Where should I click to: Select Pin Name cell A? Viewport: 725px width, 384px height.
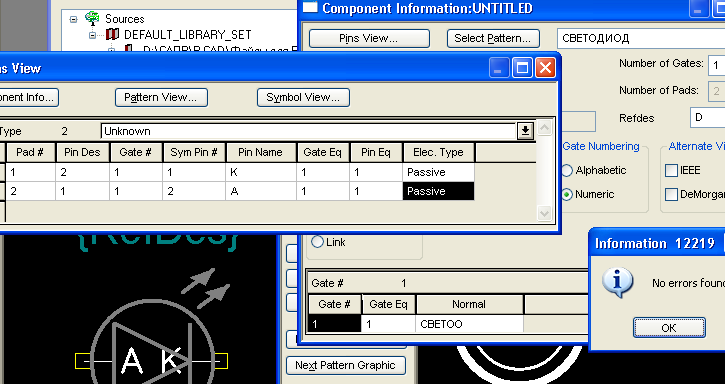261,192
